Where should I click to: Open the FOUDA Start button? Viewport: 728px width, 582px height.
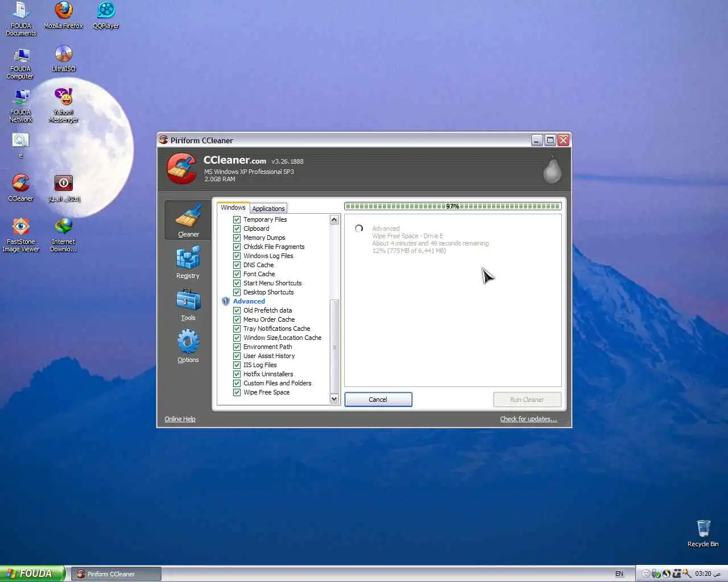[x=32, y=573]
